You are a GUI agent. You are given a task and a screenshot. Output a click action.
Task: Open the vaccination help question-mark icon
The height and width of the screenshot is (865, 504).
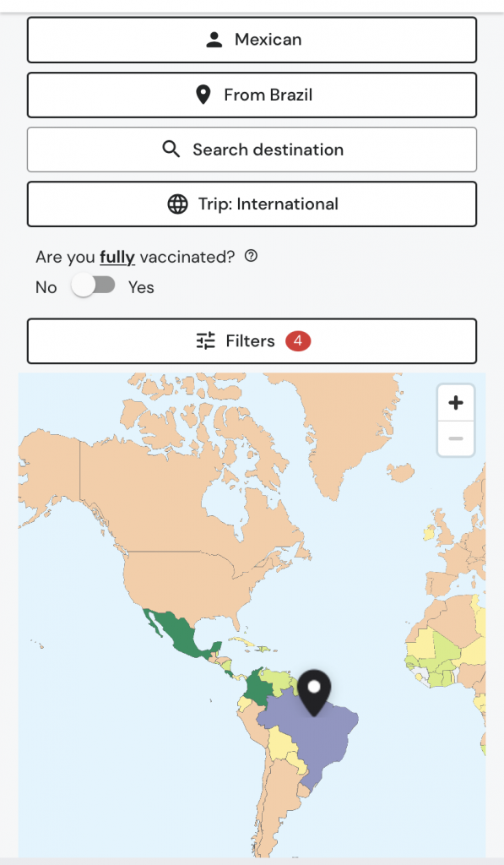tap(251, 256)
